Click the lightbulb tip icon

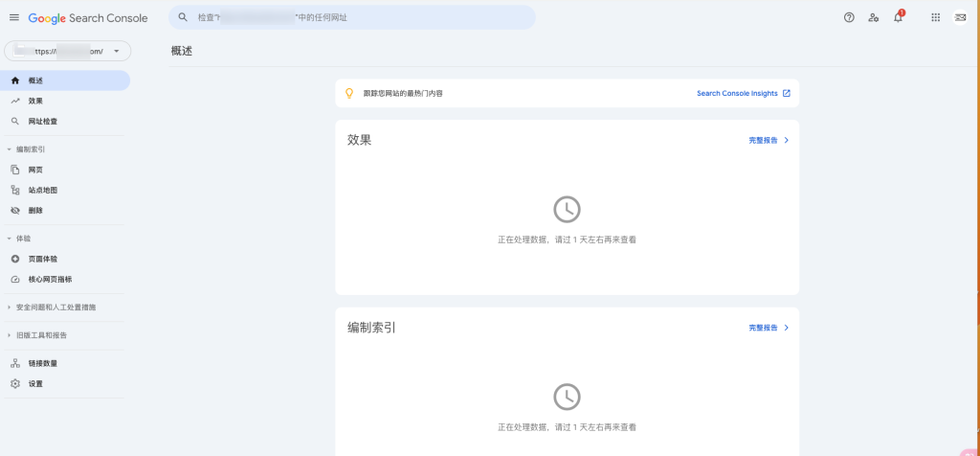click(350, 93)
